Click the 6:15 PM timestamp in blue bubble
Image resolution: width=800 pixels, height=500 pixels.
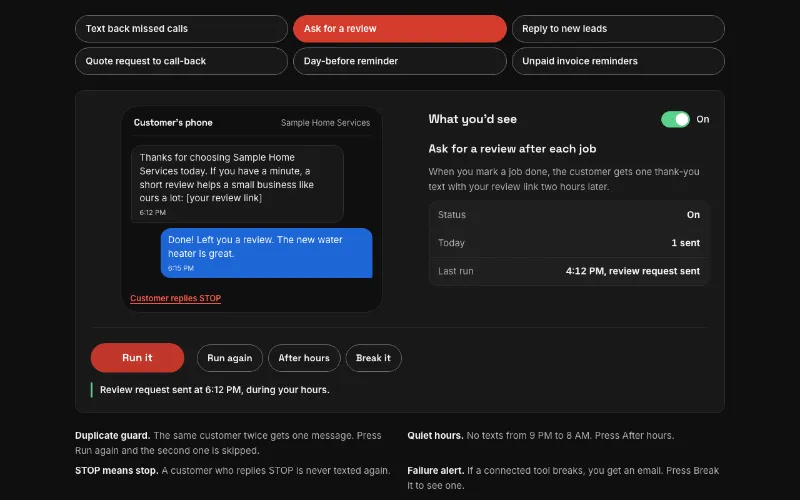pos(181,268)
